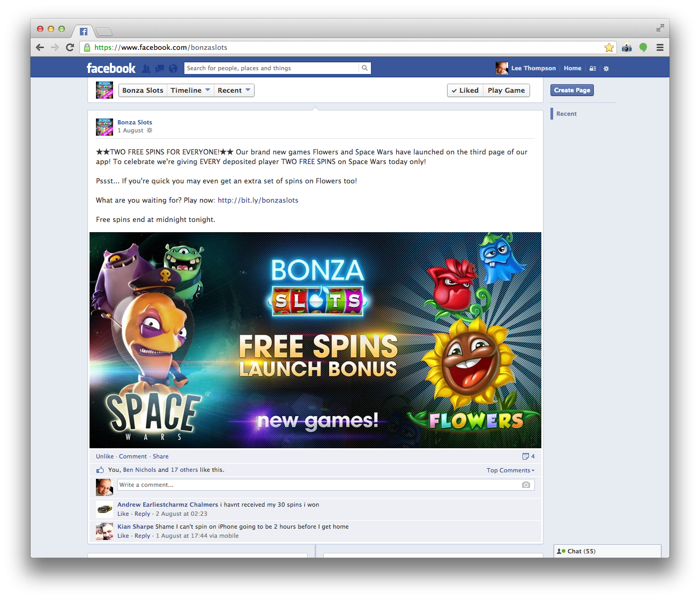Open privacy shortcuts lock icon

[x=593, y=69]
